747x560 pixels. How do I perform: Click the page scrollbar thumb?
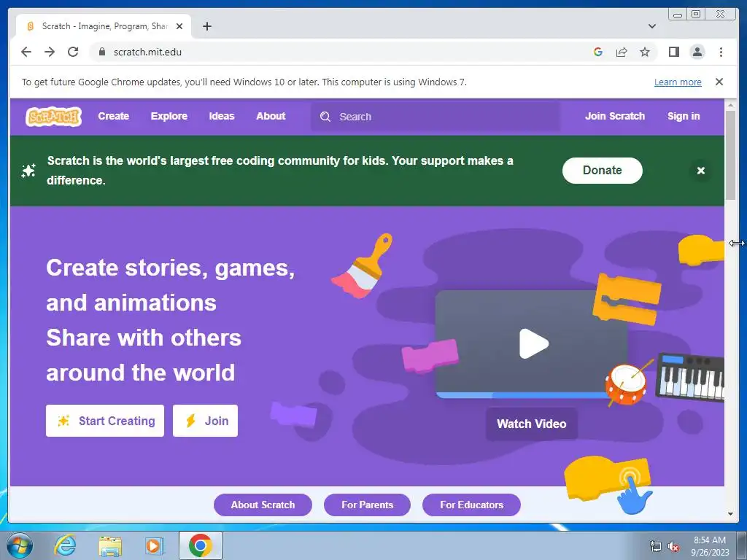(x=730, y=155)
